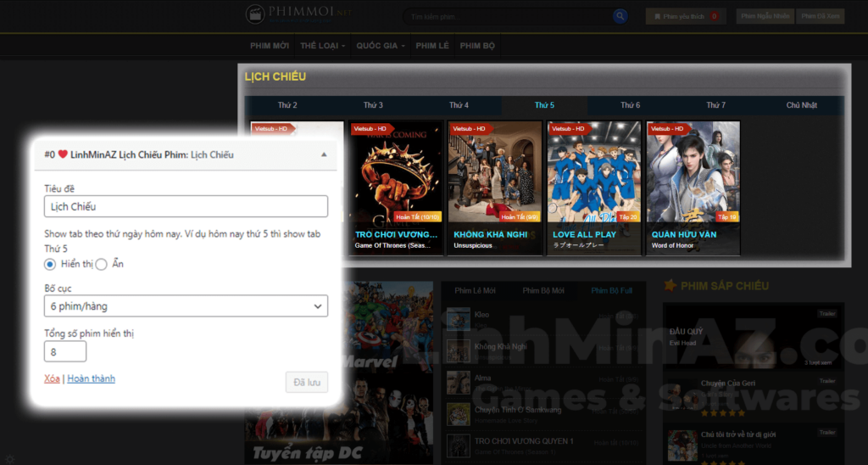Viewport: 868px width, 465px height.
Task: Click the Đấu Quỷ upcoming movie title
Action: 686,331
